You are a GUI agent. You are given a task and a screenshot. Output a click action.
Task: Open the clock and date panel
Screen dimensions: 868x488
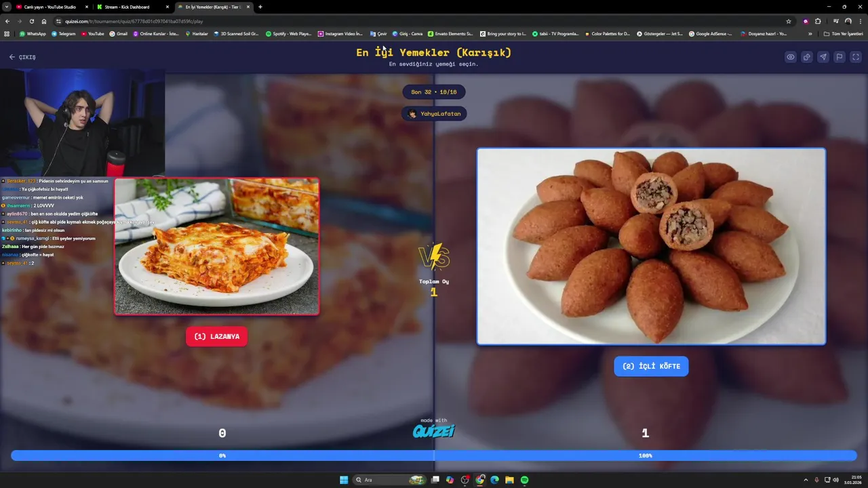[852, 480]
